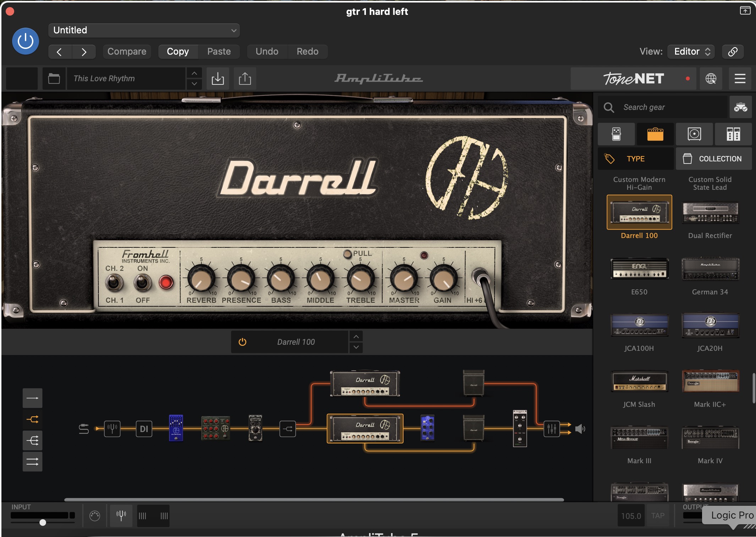The image size is (756, 537).
Task: Toggle the plugin power bypass button
Action: tap(26, 41)
